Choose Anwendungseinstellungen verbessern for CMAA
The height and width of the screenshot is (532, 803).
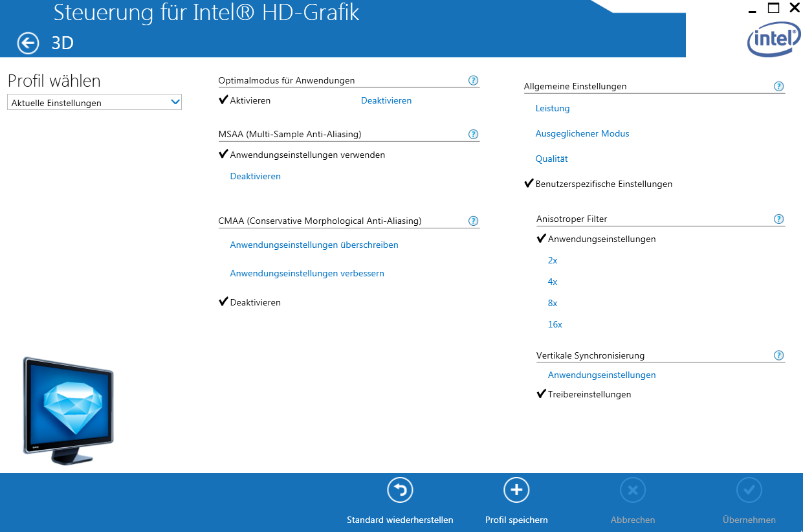(x=307, y=273)
